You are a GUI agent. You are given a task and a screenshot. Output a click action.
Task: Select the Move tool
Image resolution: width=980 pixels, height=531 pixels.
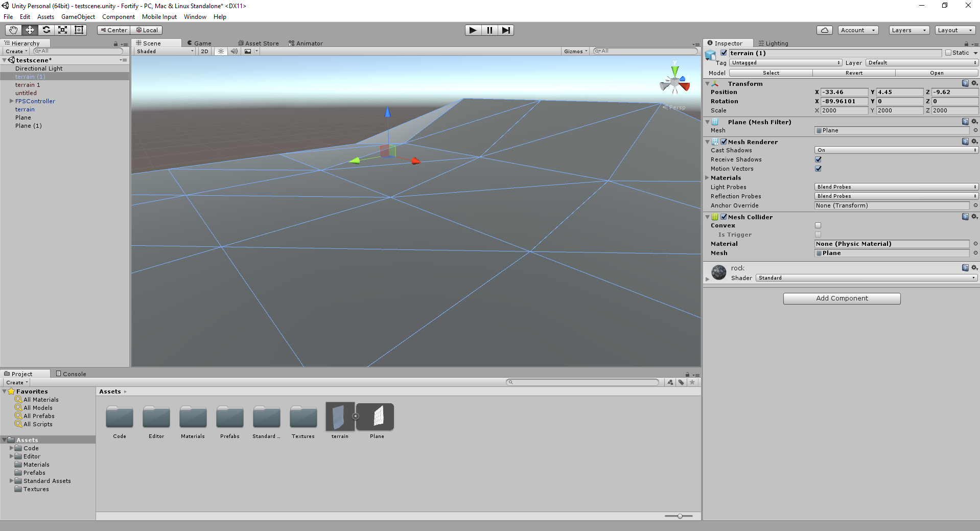pyautogui.click(x=30, y=30)
